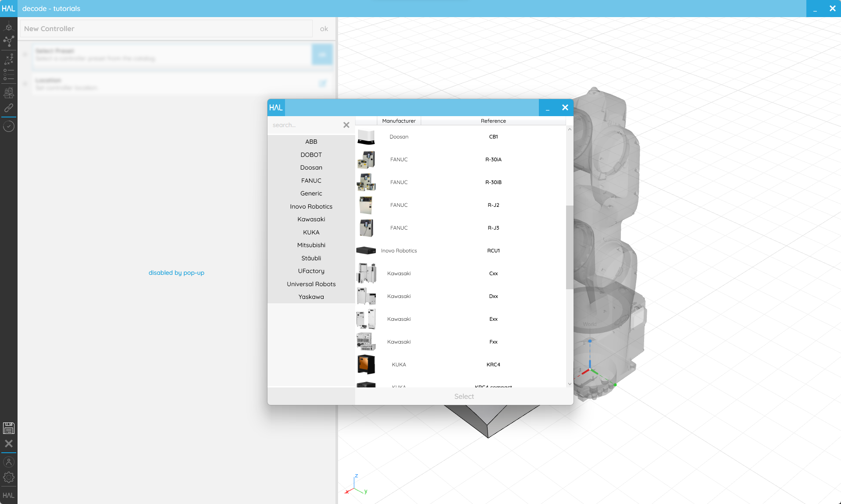Screen dimensions: 841x504
Task: Click into the catalog search field
Action: (x=305, y=125)
